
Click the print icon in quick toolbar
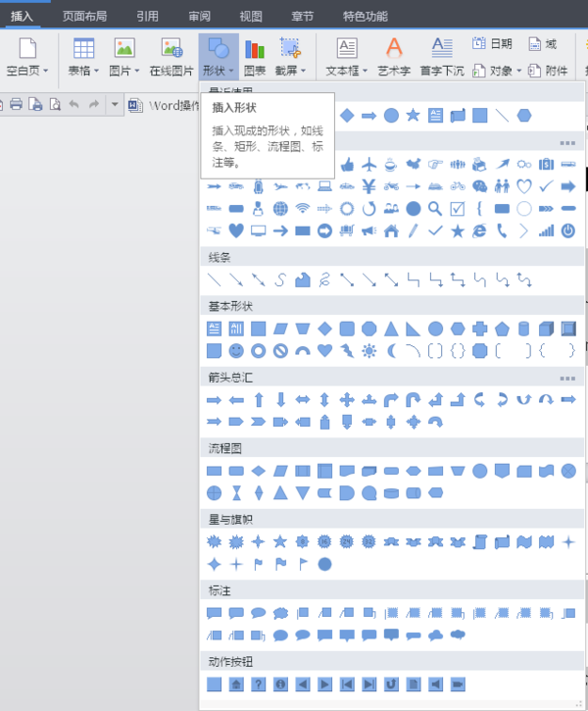point(17,104)
